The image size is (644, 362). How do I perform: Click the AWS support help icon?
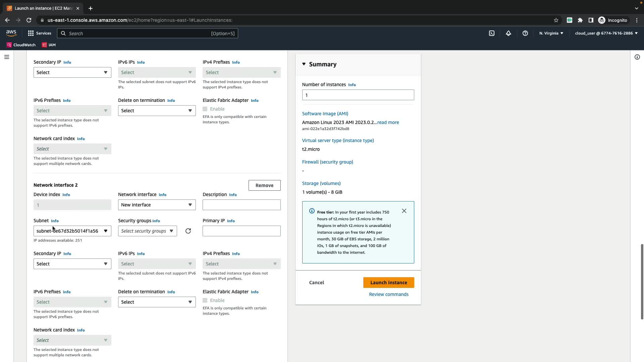pos(525,33)
